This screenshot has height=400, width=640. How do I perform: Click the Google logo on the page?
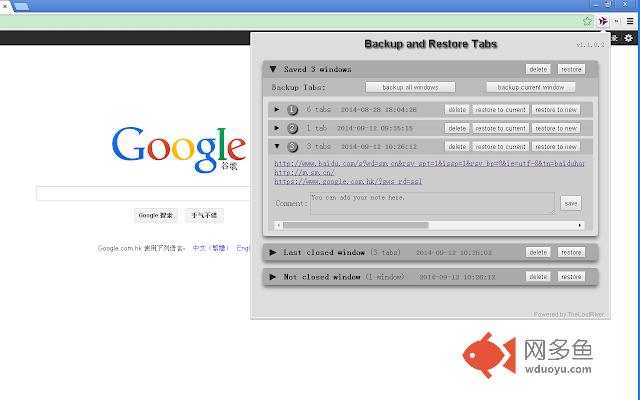tap(179, 149)
